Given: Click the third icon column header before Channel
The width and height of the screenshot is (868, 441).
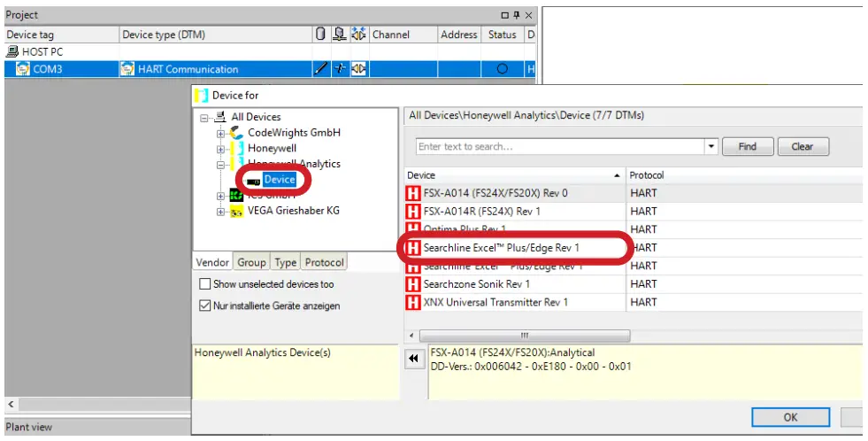Looking at the screenshot, I should tap(358, 35).
